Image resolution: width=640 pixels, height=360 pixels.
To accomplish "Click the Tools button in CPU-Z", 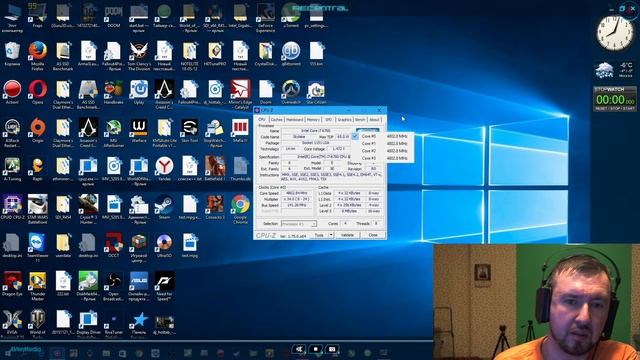I will click(319, 235).
